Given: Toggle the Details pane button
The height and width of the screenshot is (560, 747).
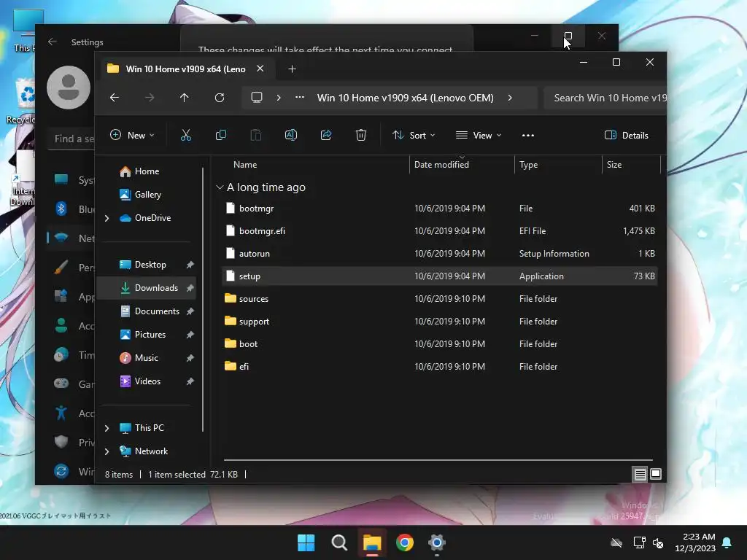Looking at the screenshot, I should tap(626, 135).
